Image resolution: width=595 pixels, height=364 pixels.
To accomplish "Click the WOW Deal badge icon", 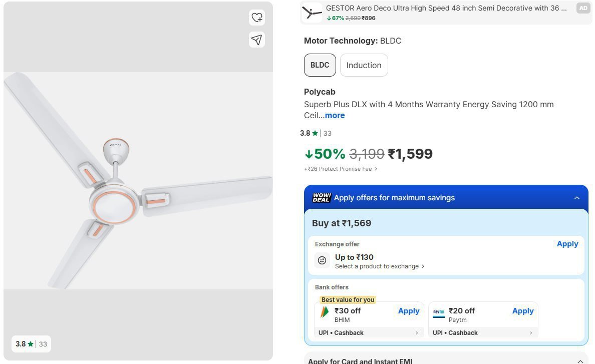I will click(322, 198).
